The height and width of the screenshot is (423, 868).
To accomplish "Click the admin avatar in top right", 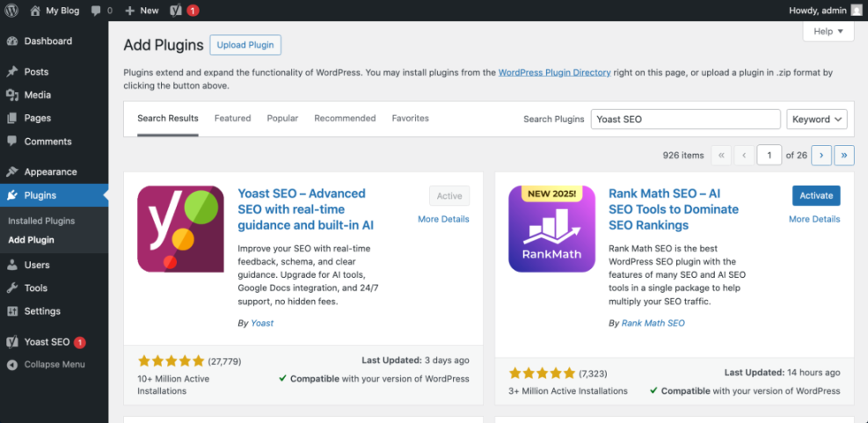I will (x=857, y=11).
